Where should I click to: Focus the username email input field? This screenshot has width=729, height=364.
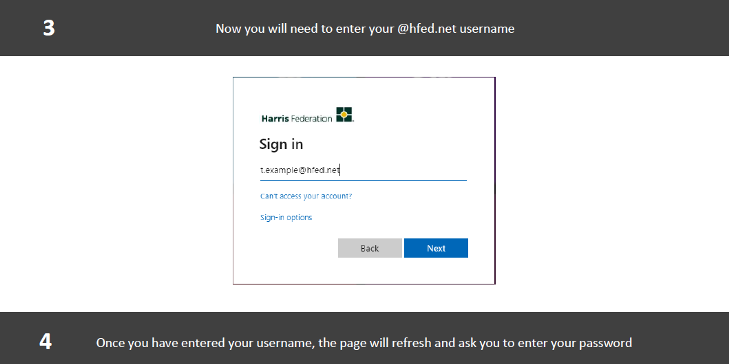tap(363, 171)
